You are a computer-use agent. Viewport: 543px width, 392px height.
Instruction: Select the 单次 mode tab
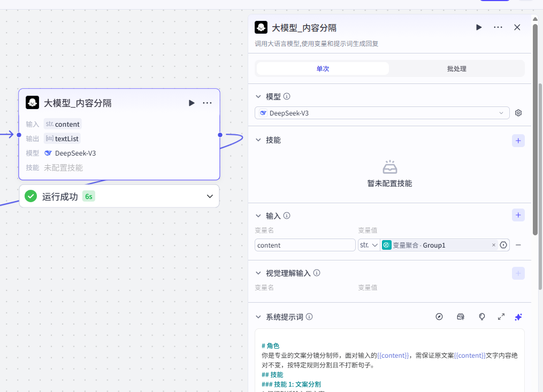[x=323, y=68]
